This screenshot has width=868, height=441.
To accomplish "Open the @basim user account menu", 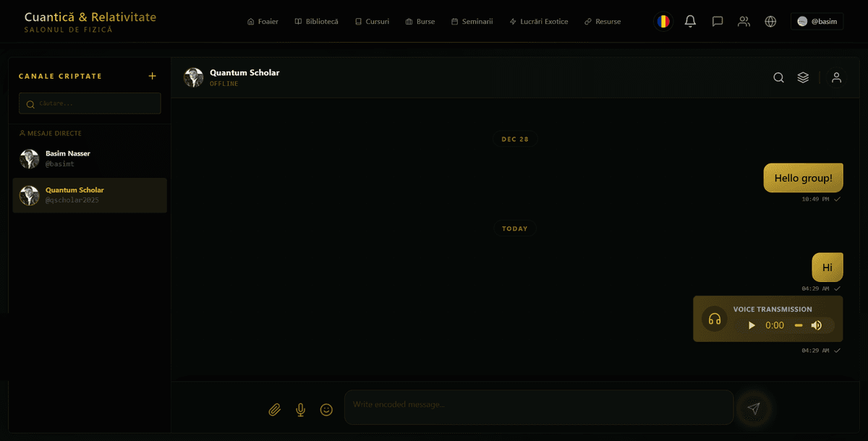I will pos(817,22).
